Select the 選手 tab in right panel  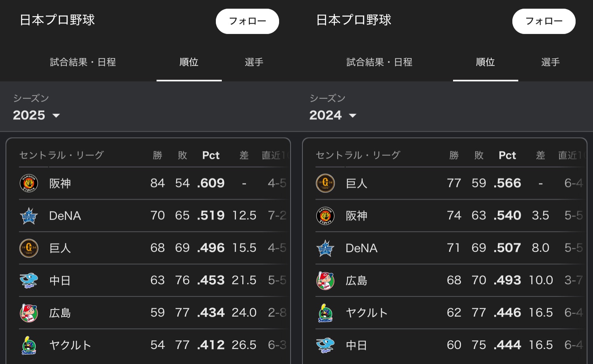tap(550, 62)
